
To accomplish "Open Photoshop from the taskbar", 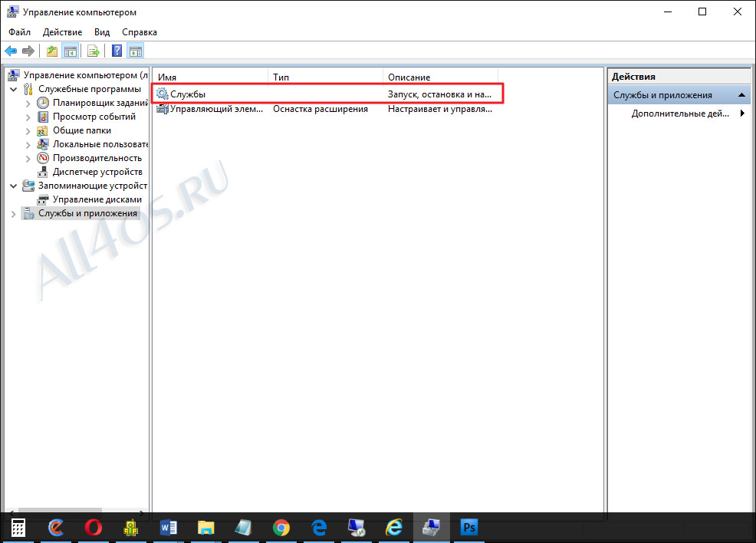I will [x=469, y=528].
